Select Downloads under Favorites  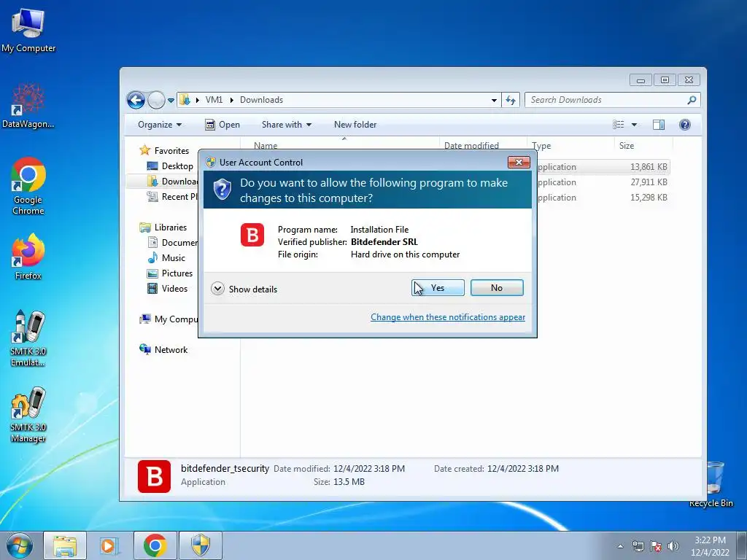172,181
